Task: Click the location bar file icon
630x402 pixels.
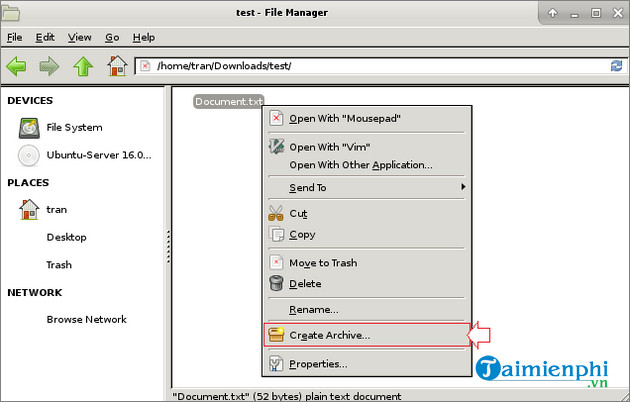Action: click(x=145, y=66)
